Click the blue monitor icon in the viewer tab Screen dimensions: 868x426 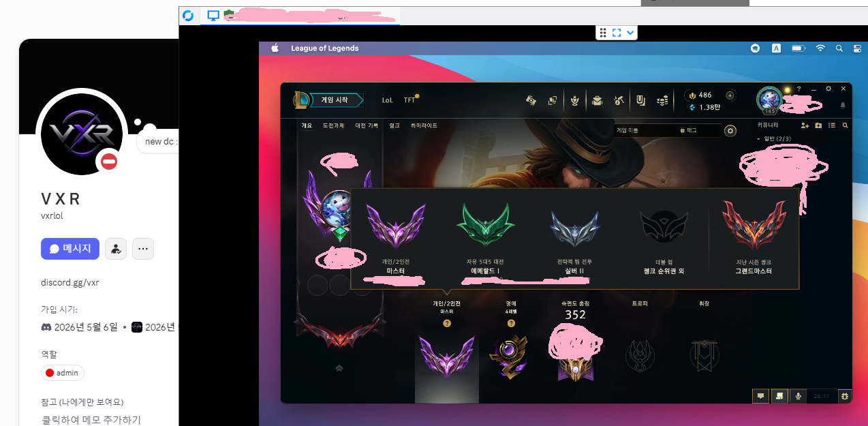click(213, 15)
